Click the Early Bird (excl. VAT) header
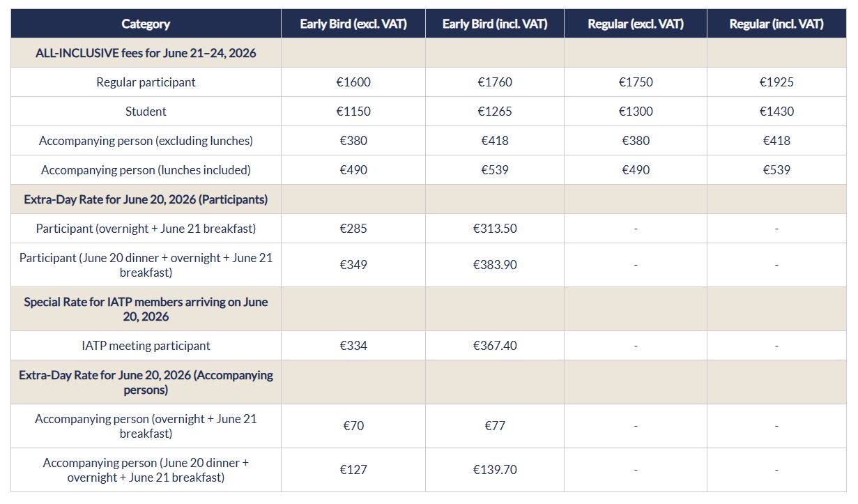858x504 pixels. coord(353,24)
